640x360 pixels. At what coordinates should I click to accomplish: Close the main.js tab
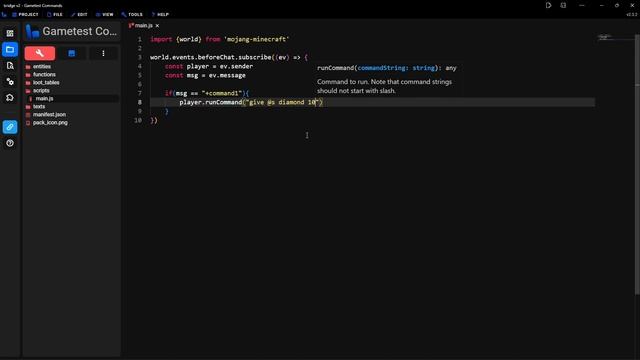pyautogui.click(x=157, y=26)
